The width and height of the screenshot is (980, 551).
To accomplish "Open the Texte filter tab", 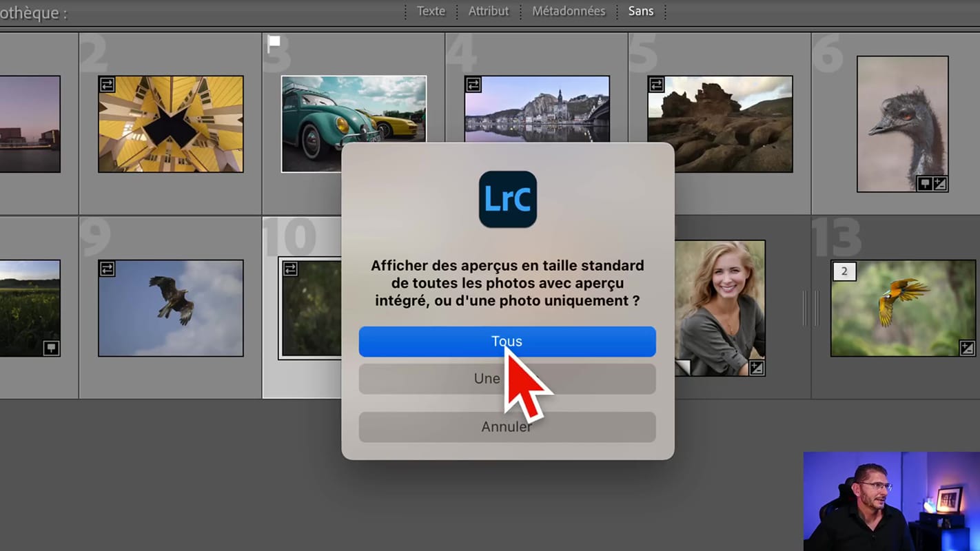I will (431, 11).
